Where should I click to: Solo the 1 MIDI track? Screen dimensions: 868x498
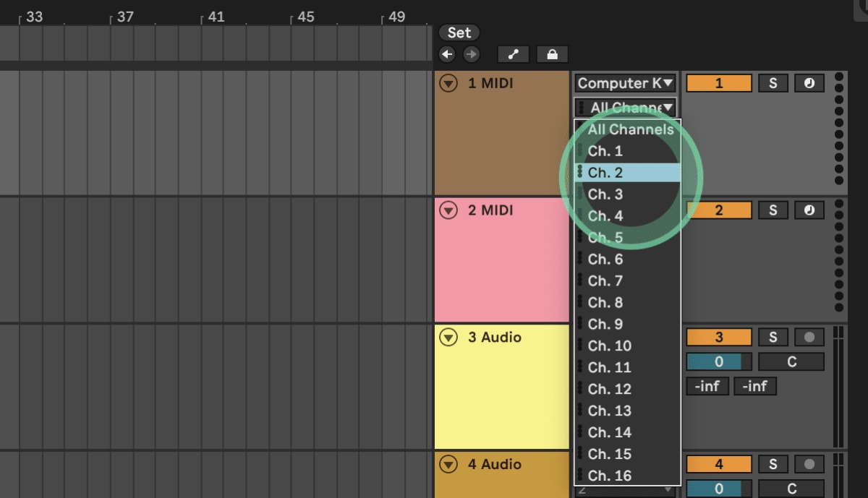(x=773, y=82)
